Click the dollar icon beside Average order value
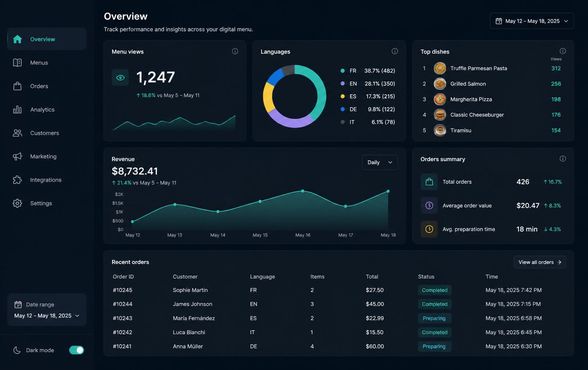This screenshot has width=588, height=370. pyautogui.click(x=429, y=206)
